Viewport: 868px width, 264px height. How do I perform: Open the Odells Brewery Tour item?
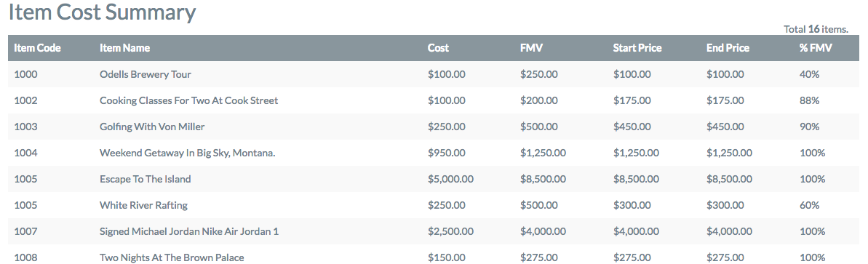click(x=146, y=74)
